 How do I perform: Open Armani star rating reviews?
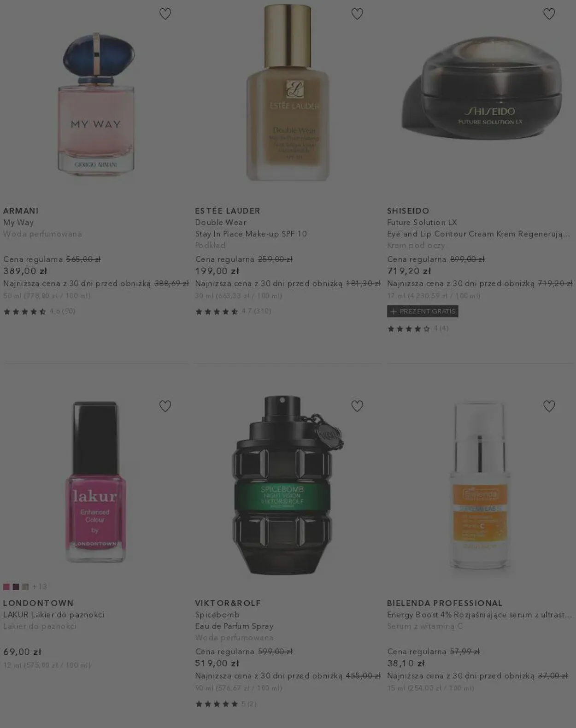tap(39, 311)
